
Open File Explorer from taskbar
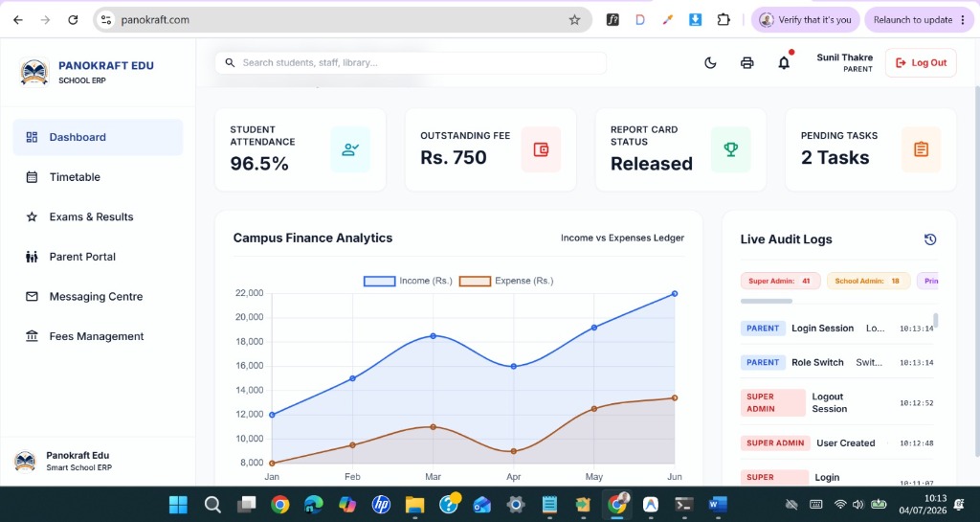[x=414, y=505]
